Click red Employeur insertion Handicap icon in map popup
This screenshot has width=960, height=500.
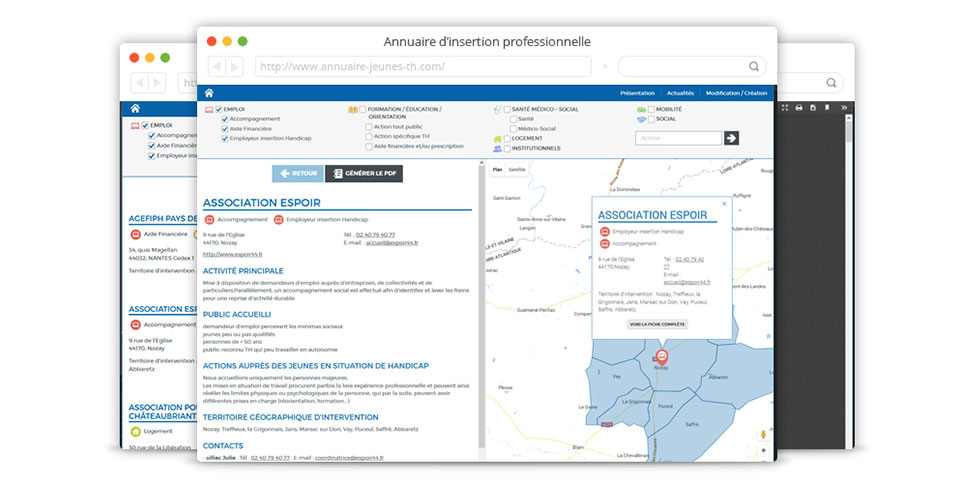click(604, 232)
